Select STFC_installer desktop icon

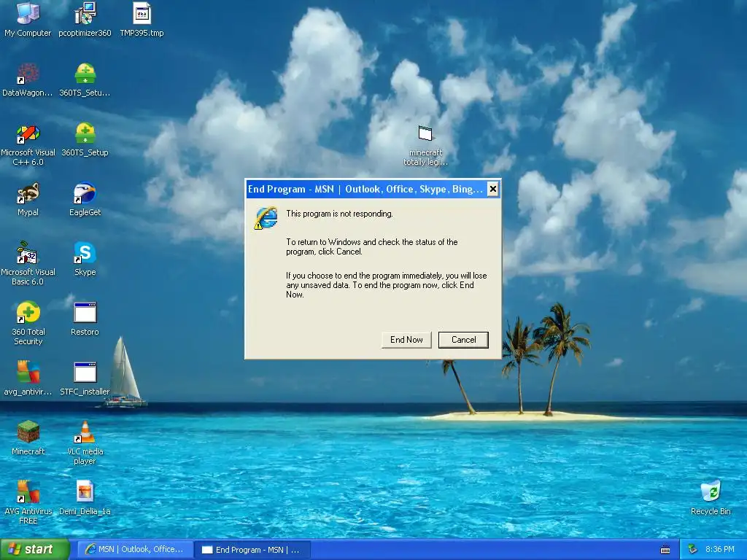coord(85,378)
